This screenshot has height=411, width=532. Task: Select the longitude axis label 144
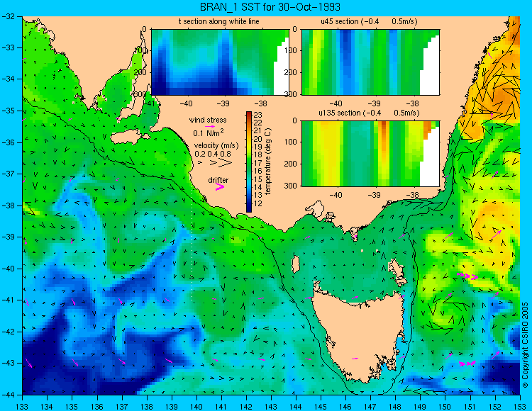(296, 406)
